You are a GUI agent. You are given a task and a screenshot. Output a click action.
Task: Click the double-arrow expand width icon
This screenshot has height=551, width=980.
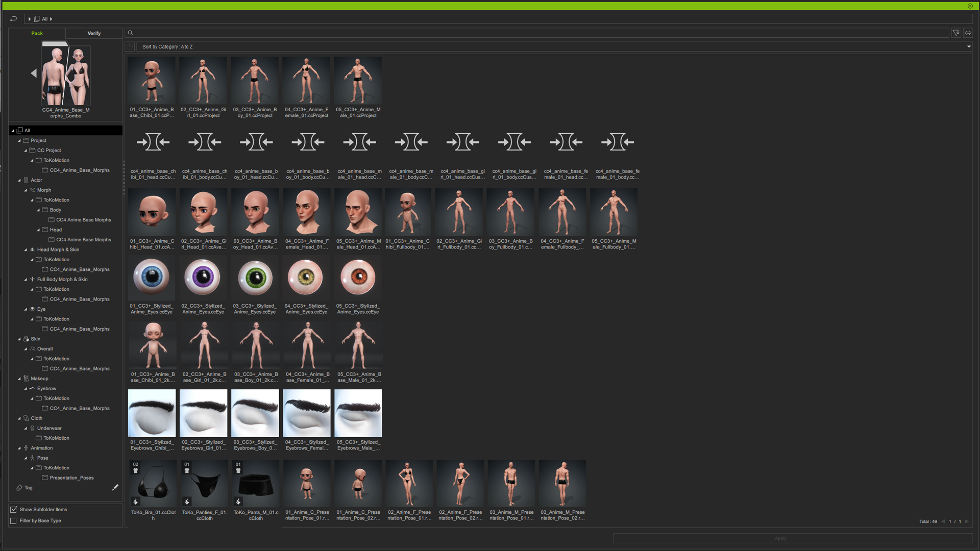pos(968,33)
